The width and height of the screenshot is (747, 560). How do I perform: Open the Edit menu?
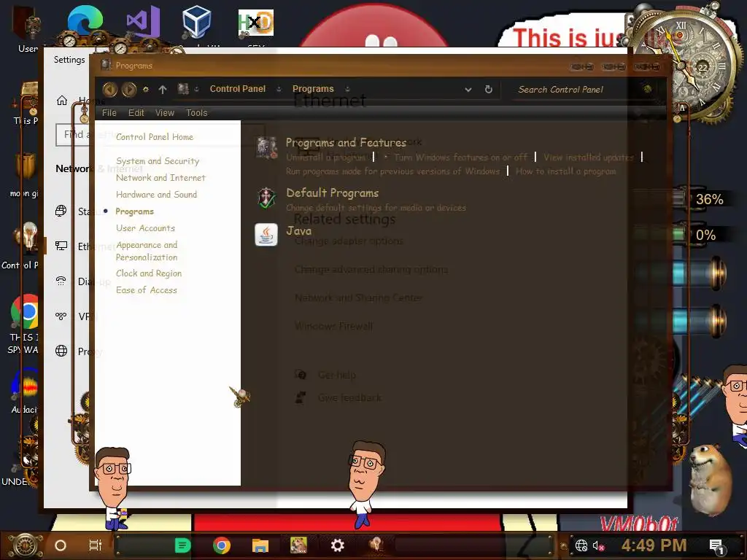click(x=136, y=113)
